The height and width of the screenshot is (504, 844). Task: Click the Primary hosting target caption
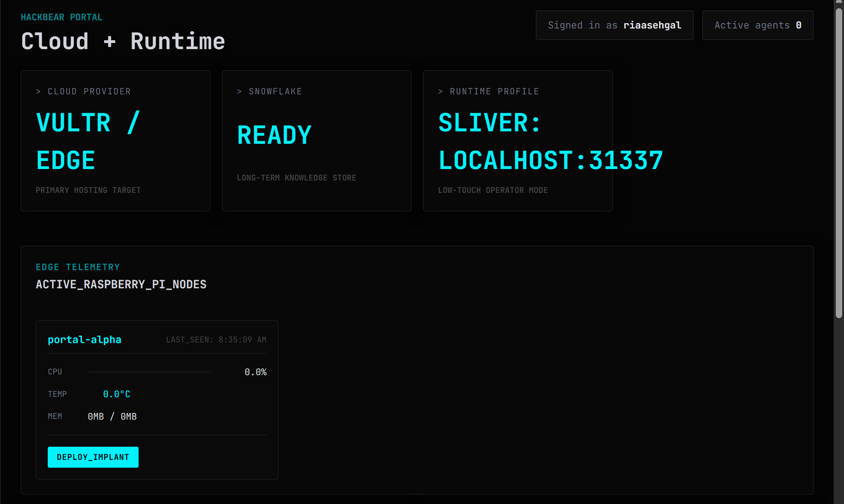(x=88, y=190)
